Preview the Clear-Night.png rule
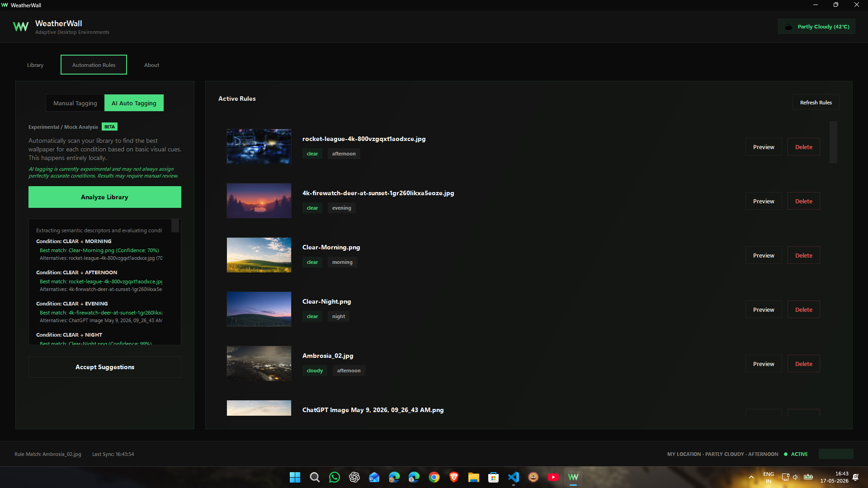The width and height of the screenshot is (868, 488). tap(764, 310)
